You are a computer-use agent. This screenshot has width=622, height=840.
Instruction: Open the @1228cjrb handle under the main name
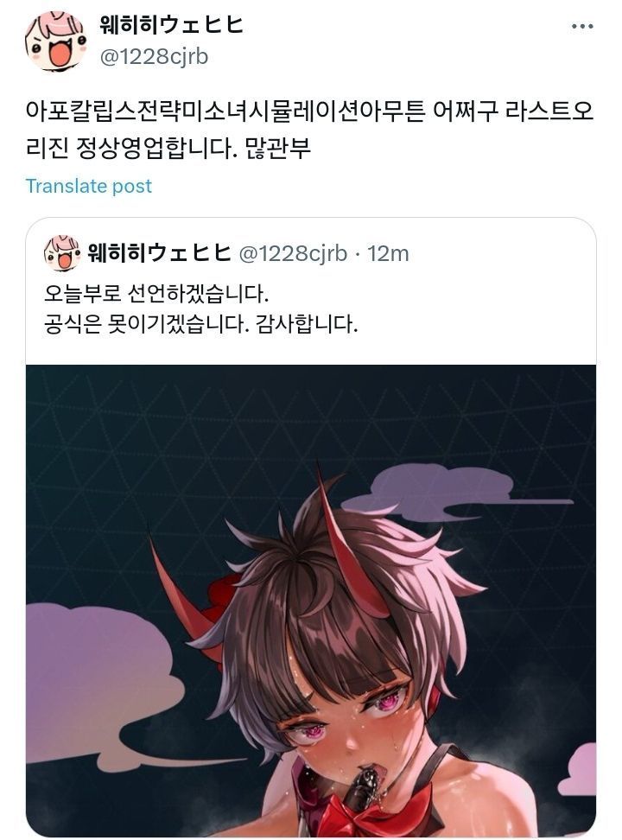click(x=154, y=57)
